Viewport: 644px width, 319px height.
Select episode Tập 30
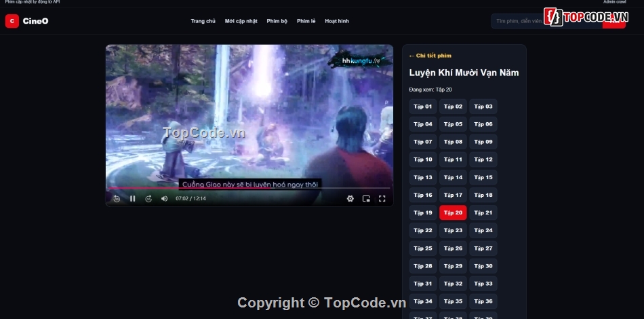coord(483,266)
